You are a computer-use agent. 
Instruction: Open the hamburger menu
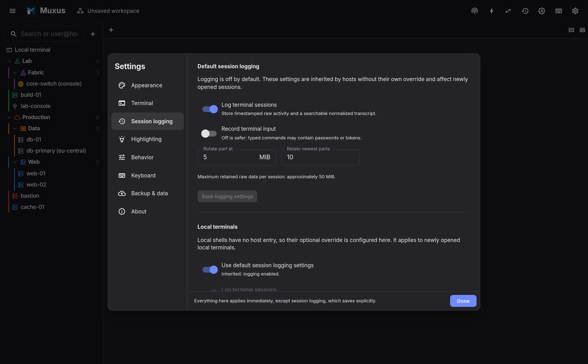click(x=13, y=11)
